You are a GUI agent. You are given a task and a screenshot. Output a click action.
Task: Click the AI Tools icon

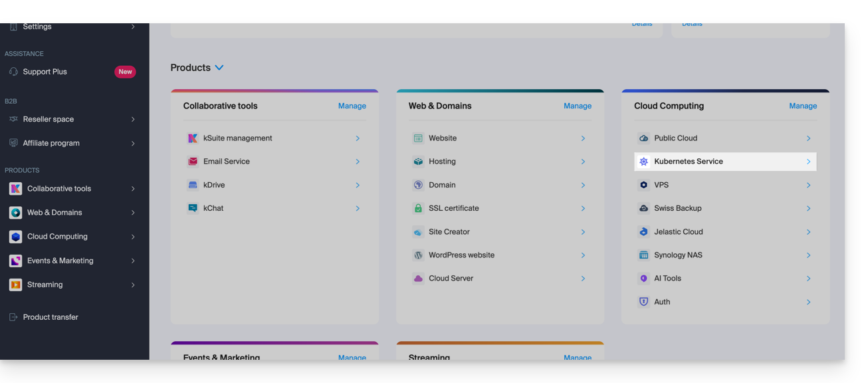tap(643, 279)
